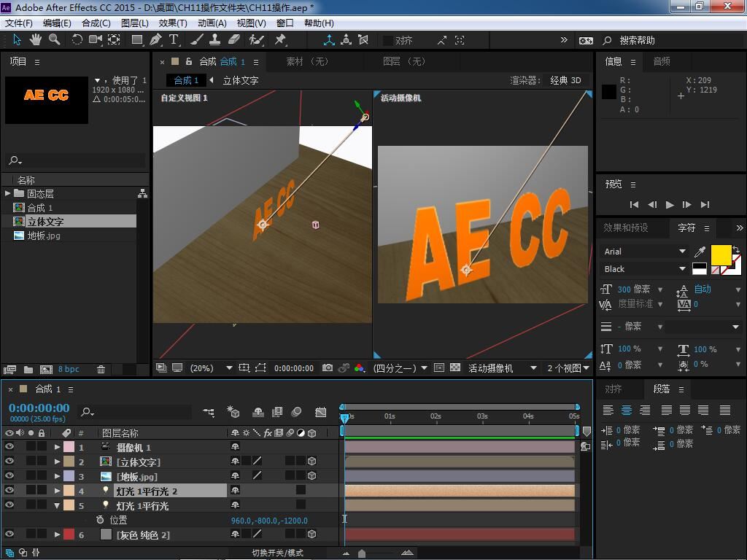Hide the 摄像机 1 layer
Viewport: 747px width, 560px height.
9,447
